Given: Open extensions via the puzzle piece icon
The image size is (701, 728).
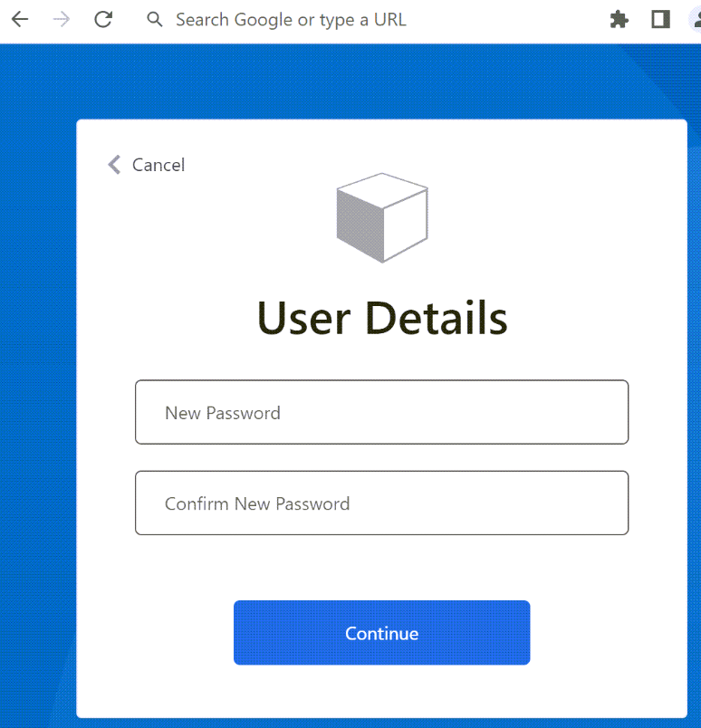Looking at the screenshot, I should (619, 18).
